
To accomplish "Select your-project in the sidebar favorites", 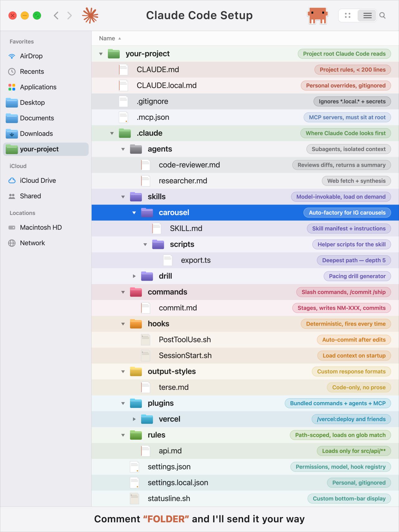I will [46, 149].
